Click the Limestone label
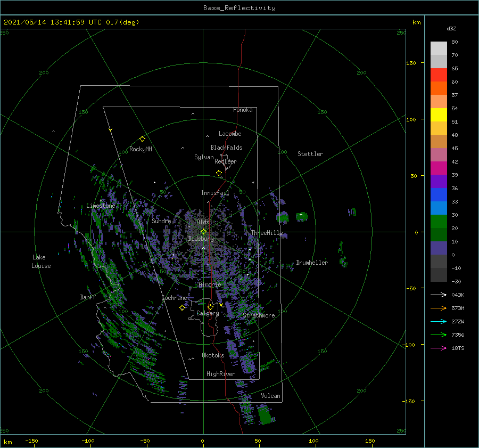 (101, 206)
